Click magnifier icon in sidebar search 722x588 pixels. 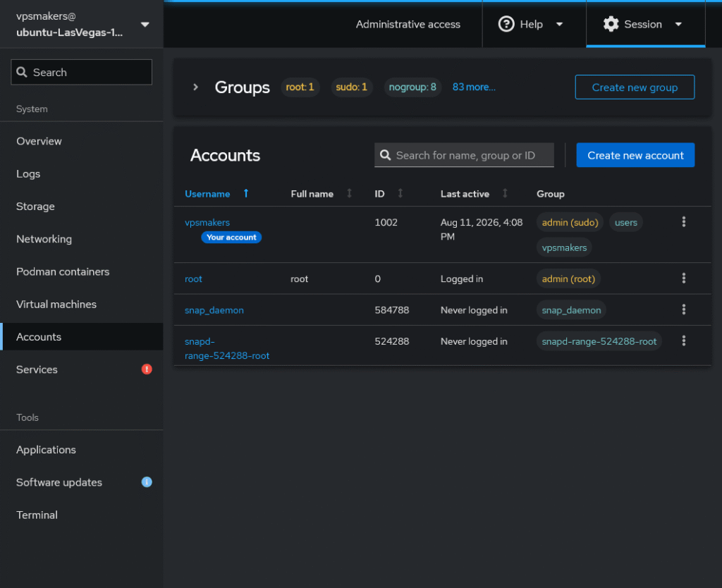[22, 73]
